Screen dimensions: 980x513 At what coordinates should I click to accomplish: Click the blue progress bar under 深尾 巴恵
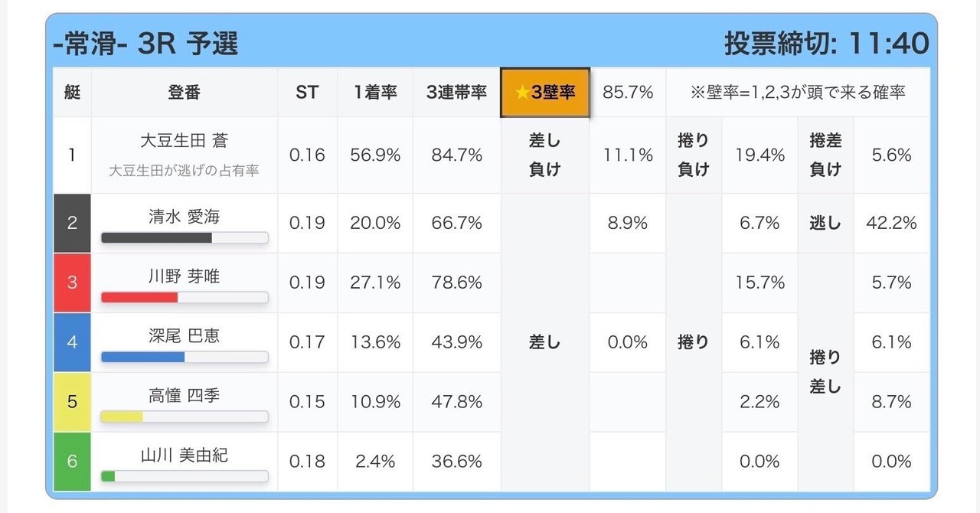143,357
